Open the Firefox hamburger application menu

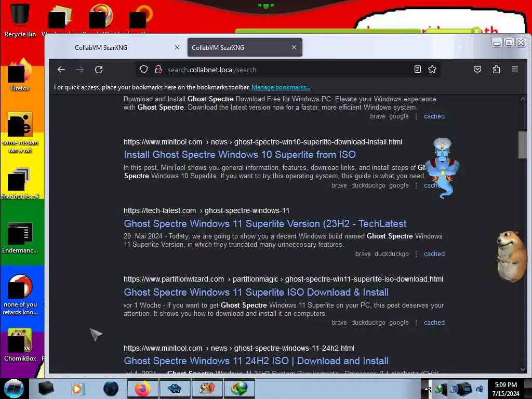(x=515, y=70)
